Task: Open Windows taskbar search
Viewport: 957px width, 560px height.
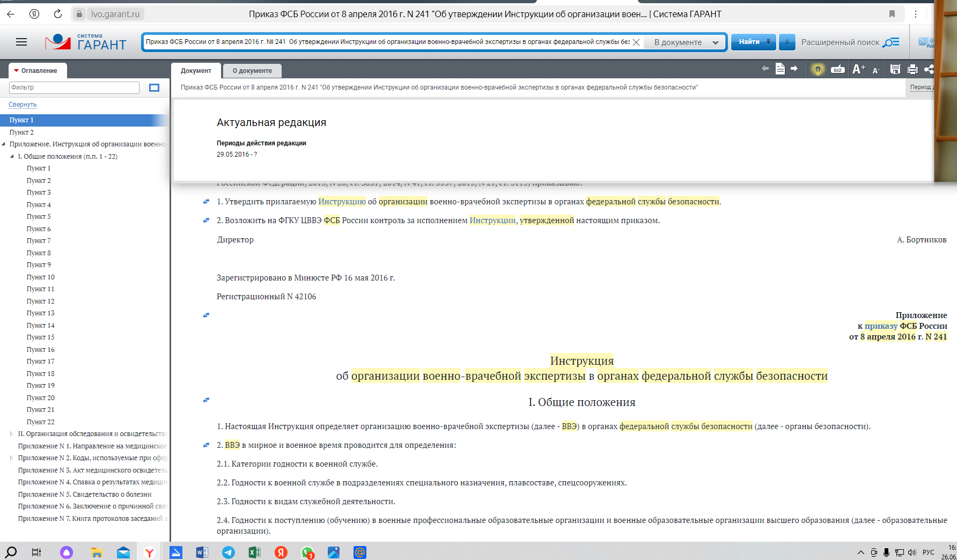Action: (x=11, y=552)
